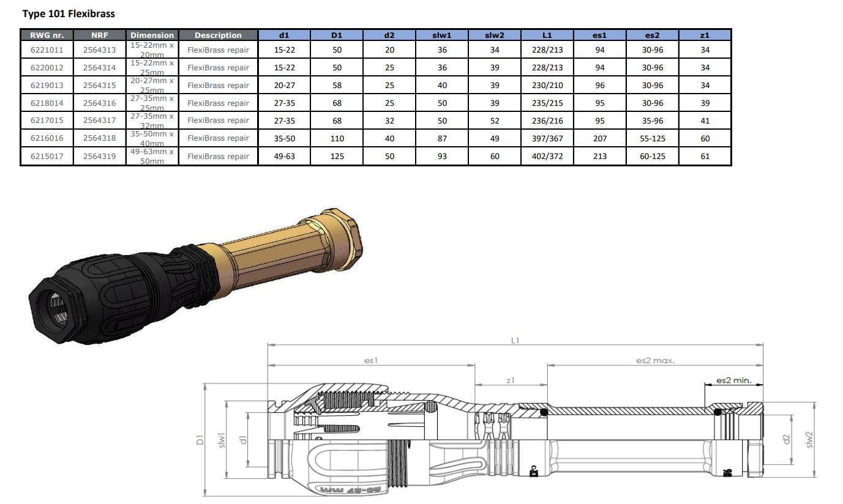Image resolution: width=843 pixels, height=504 pixels.
Task: Click 'FlexiBrass repair' in row 6221011
Action: click(218, 50)
